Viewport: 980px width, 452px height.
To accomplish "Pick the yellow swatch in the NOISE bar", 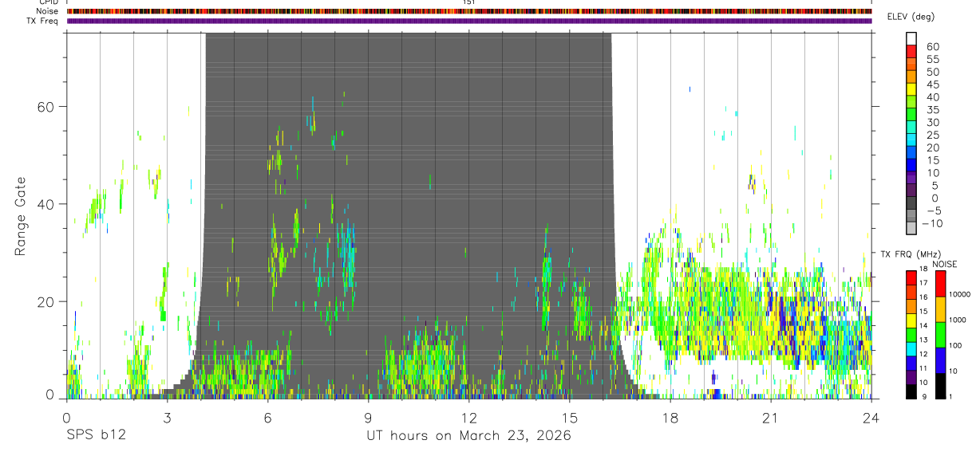I will click(x=941, y=309).
